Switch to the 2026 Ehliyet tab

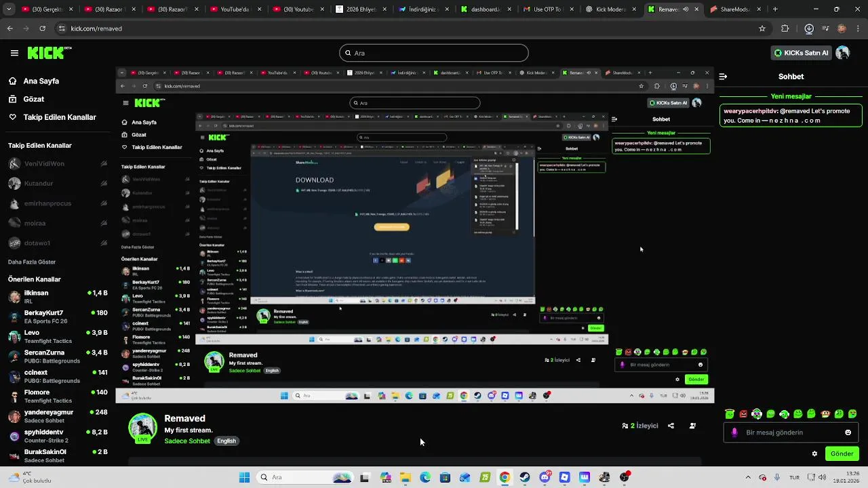tap(361, 9)
